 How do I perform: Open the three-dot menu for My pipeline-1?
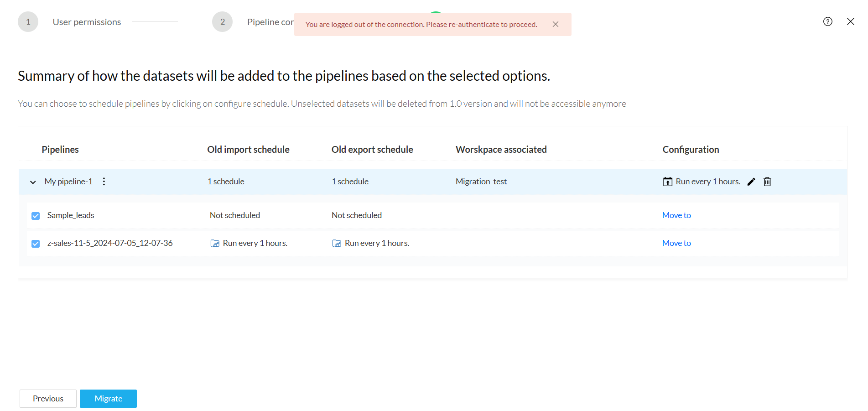pos(104,182)
